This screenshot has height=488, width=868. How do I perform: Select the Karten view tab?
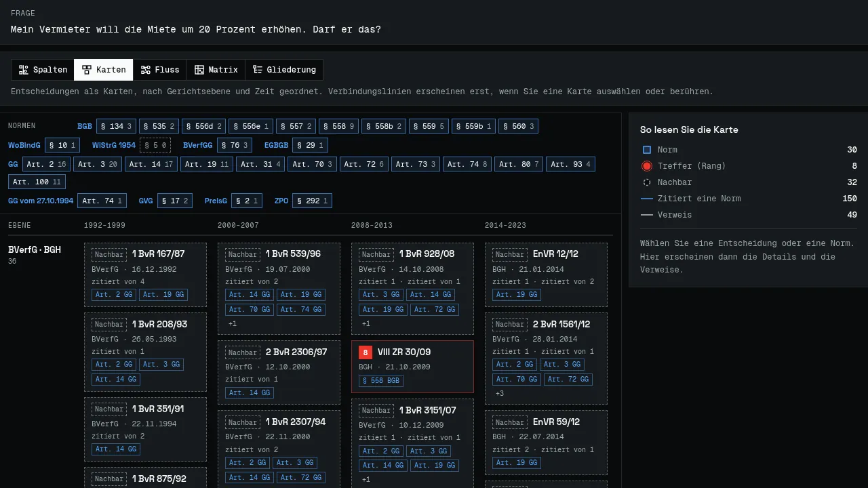pos(104,70)
